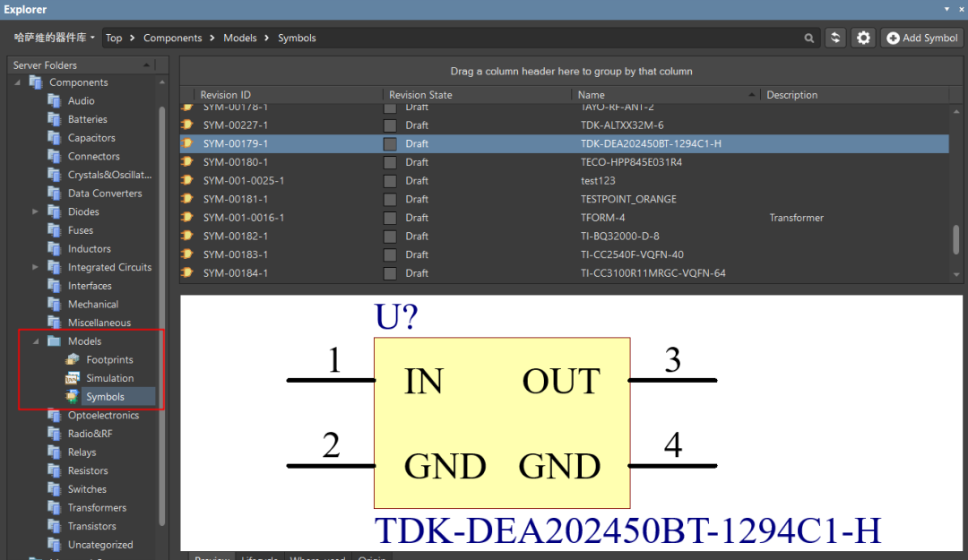Click Symbols in the breadcrumb path
This screenshot has height=560, width=968.
297,38
